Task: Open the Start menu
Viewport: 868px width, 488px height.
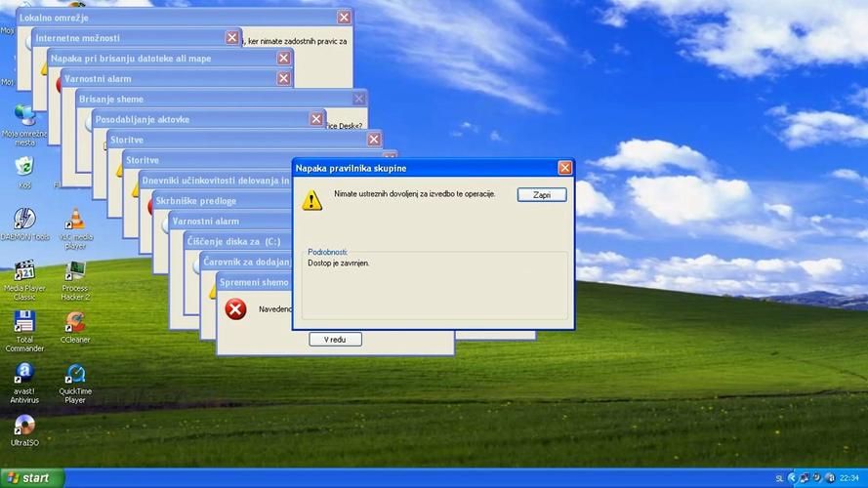Action: coord(32,478)
